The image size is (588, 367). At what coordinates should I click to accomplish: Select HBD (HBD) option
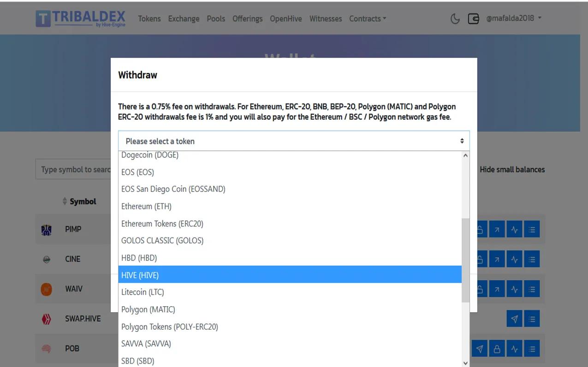(290, 258)
